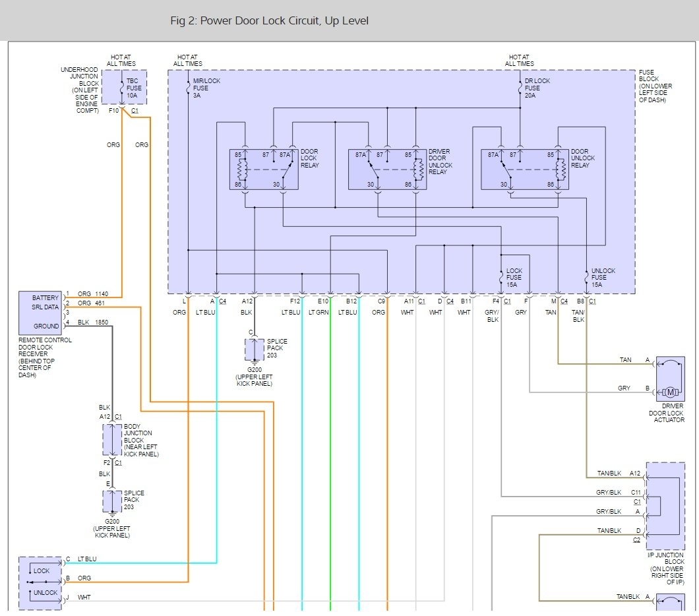
Task: Select the TBC Fuse 10A symbol
Action: [125, 87]
